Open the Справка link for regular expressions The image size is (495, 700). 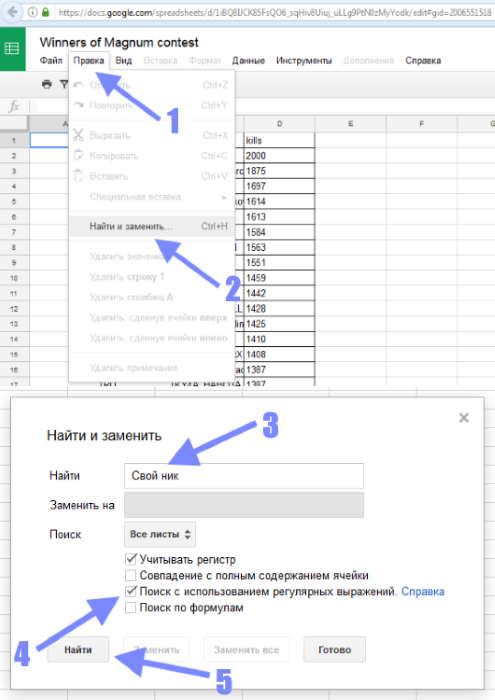[423, 592]
